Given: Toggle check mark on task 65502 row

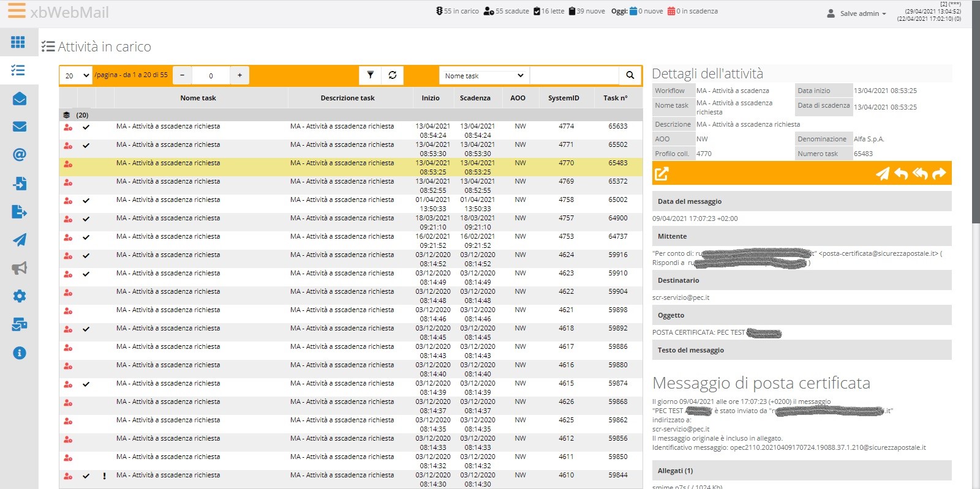Looking at the screenshot, I should point(86,146).
